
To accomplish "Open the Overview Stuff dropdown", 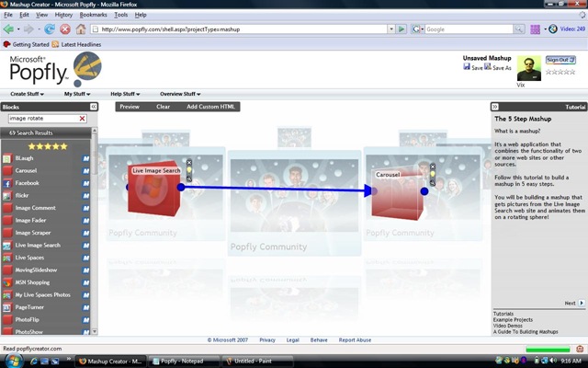I will (180, 94).
